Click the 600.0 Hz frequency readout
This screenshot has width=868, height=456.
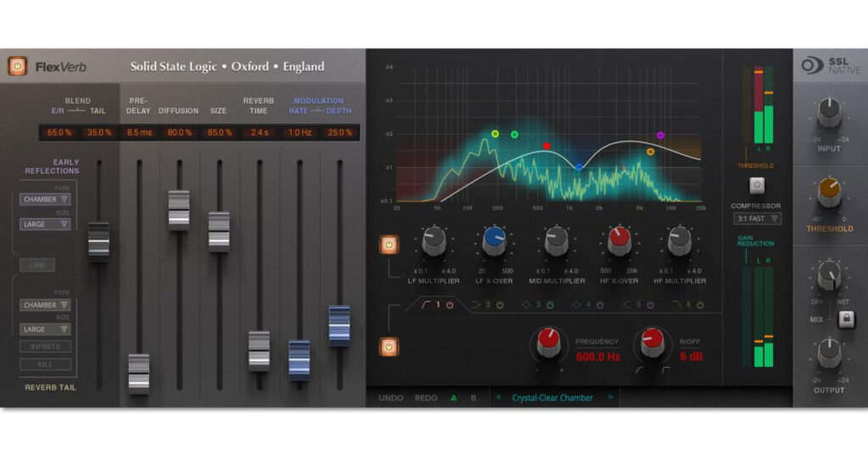pyautogui.click(x=598, y=357)
